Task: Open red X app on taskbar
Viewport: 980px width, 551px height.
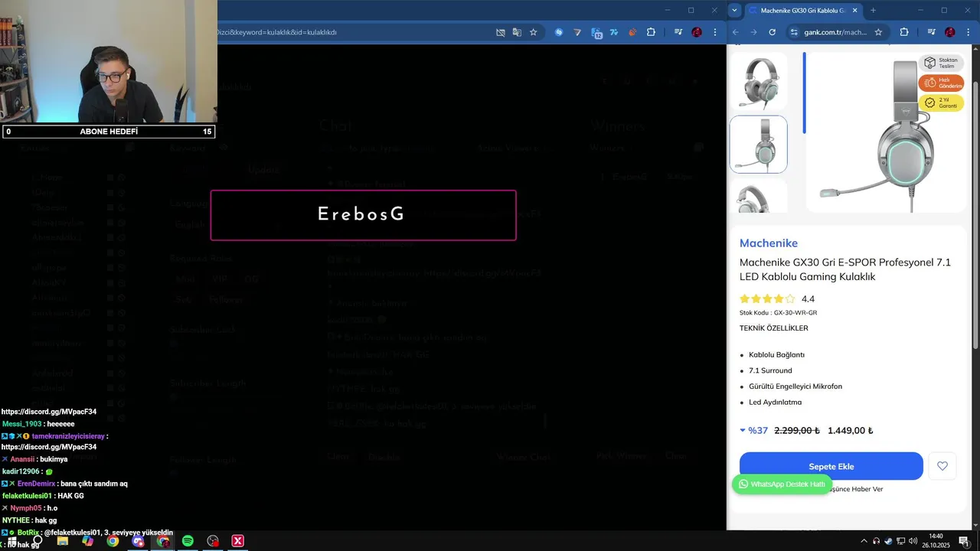Action: pos(238,541)
